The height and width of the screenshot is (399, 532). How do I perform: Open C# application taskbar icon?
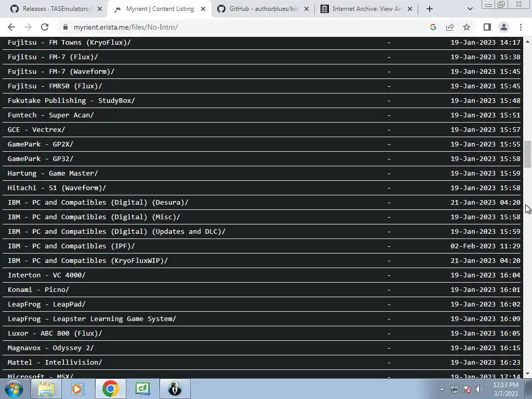(x=142, y=389)
